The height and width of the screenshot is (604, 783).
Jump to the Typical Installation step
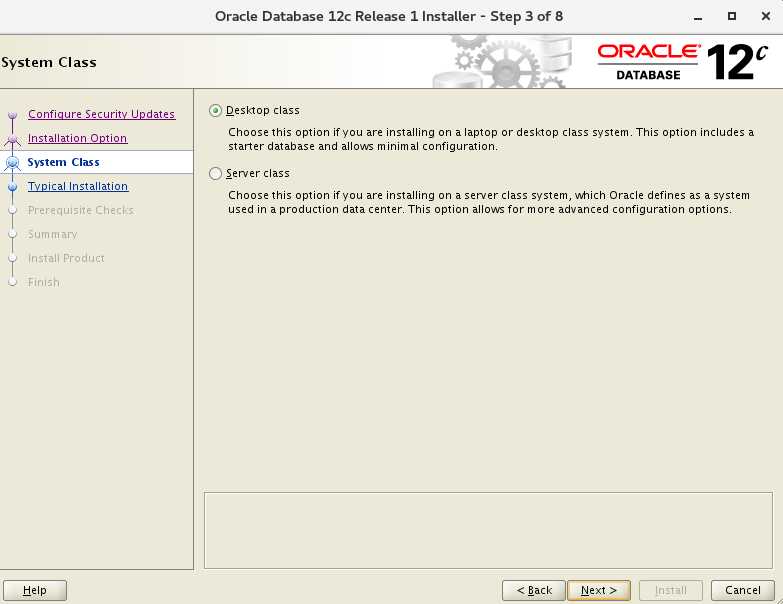(78, 186)
